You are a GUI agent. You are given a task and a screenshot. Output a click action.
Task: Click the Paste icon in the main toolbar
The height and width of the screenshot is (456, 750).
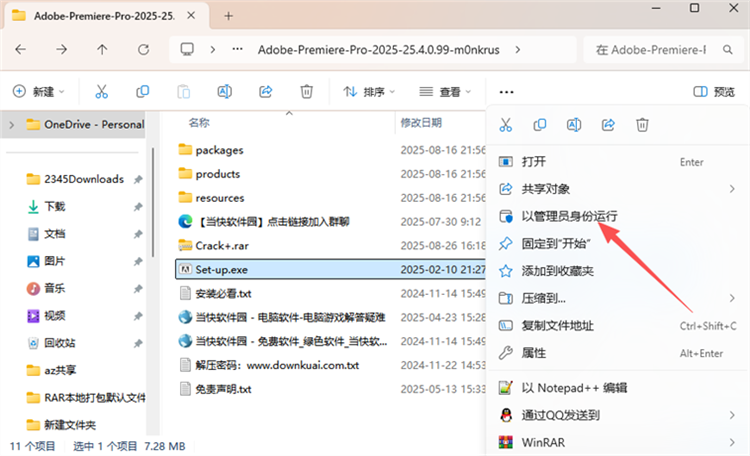tap(184, 91)
